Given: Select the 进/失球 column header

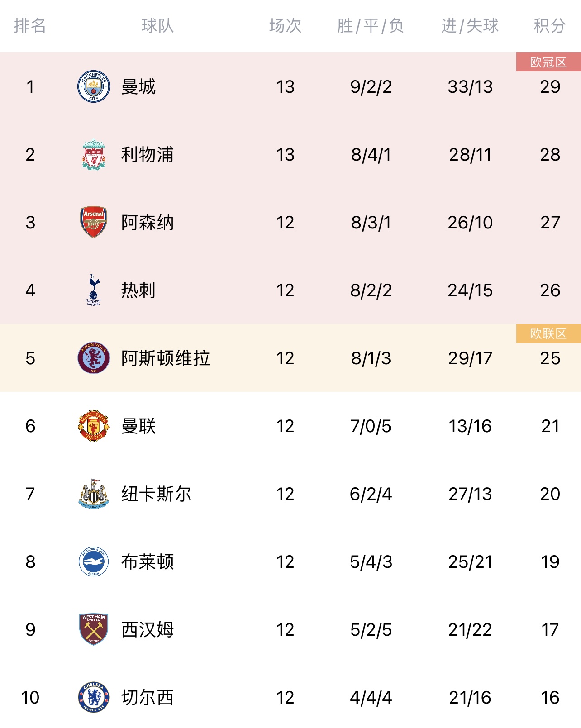Looking at the screenshot, I should click(x=470, y=26).
